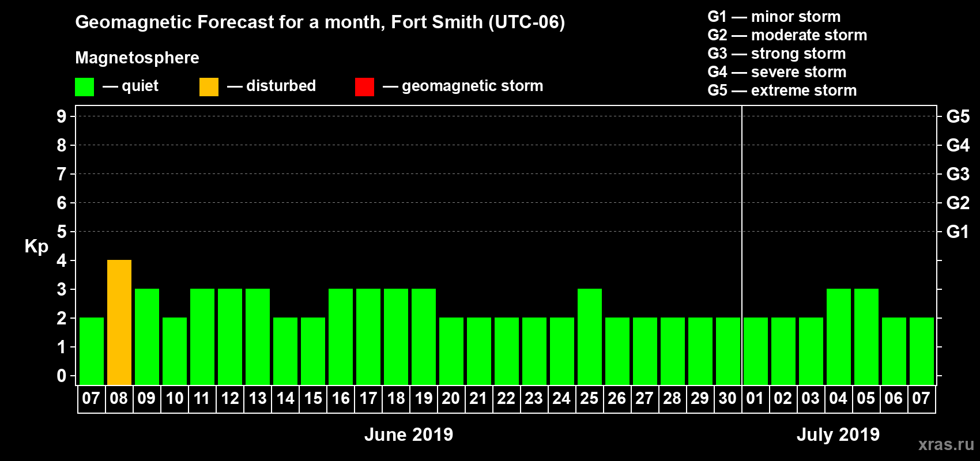The height and width of the screenshot is (461, 980).
Task: Click the bar for June 16
Action: (341, 337)
